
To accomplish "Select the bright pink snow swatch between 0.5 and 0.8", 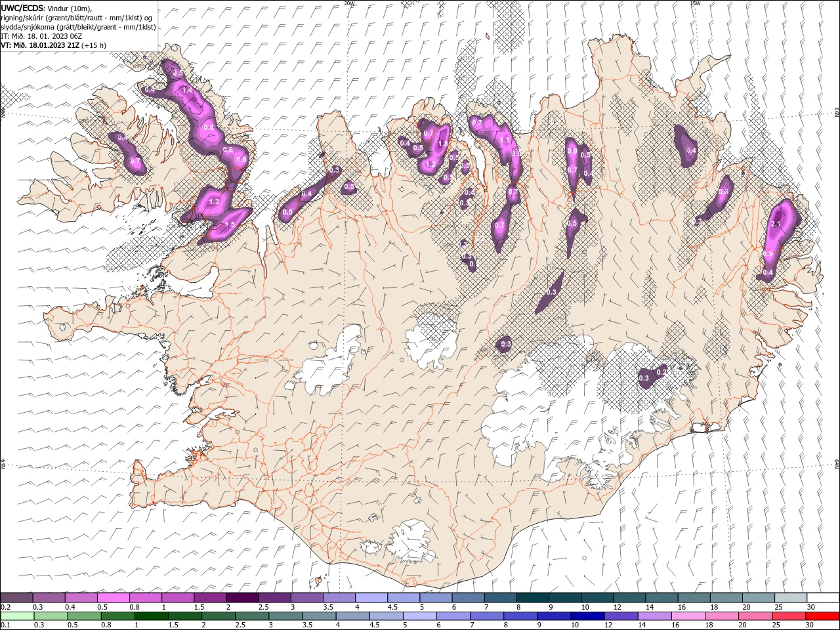I will (113, 598).
